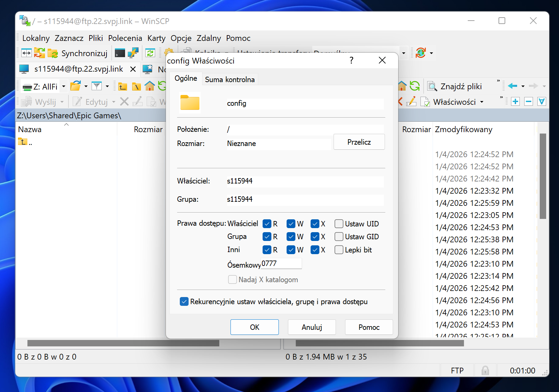559x392 pixels.
Task: Click the local home directory icon
Action: click(x=149, y=87)
